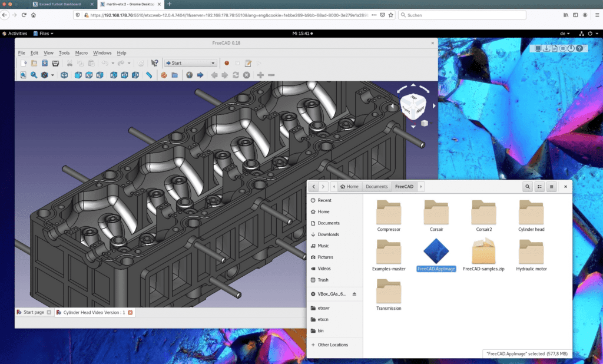
Task: Click the Documents breadcrumb button
Action: point(377,186)
